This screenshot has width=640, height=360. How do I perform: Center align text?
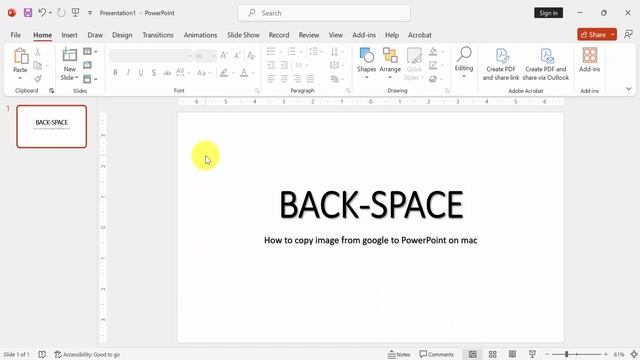pyautogui.click(x=284, y=79)
